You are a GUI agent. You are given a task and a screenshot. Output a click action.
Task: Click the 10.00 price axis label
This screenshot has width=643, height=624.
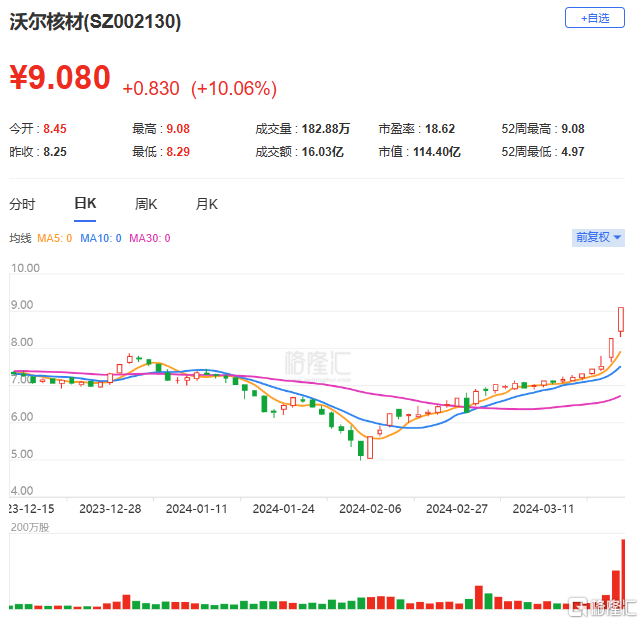[25, 268]
